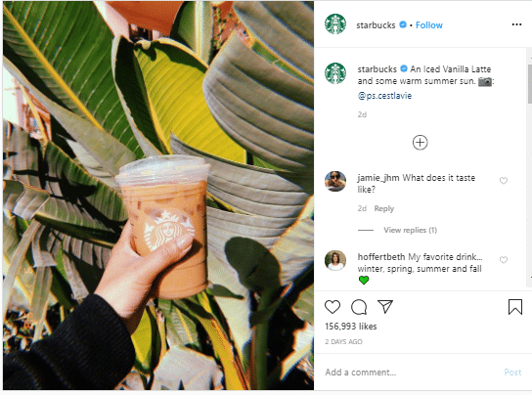The height and width of the screenshot is (395, 532).
Task: Open Starbucks logo avatar in header
Action: 335,24
